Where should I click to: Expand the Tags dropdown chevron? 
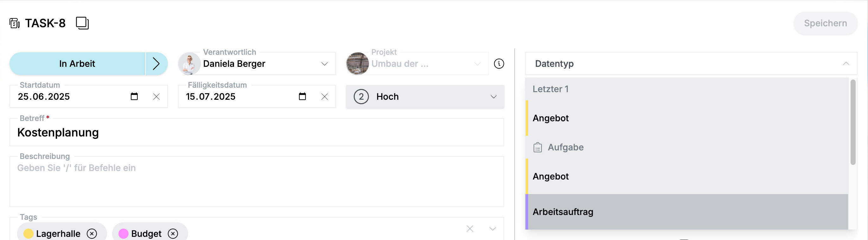(493, 229)
